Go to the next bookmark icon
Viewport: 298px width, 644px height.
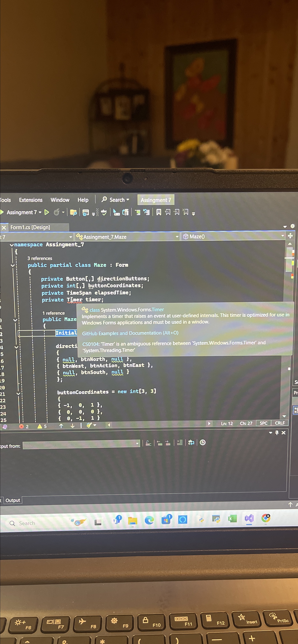[177, 212]
